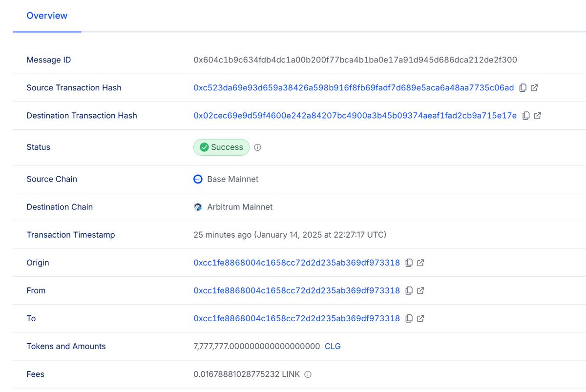This screenshot has width=586, height=392.
Task: Select the Message ID value text
Action: [x=356, y=60]
